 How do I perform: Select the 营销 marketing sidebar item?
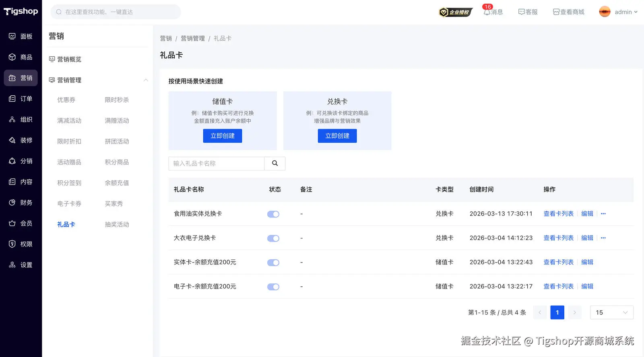21,78
